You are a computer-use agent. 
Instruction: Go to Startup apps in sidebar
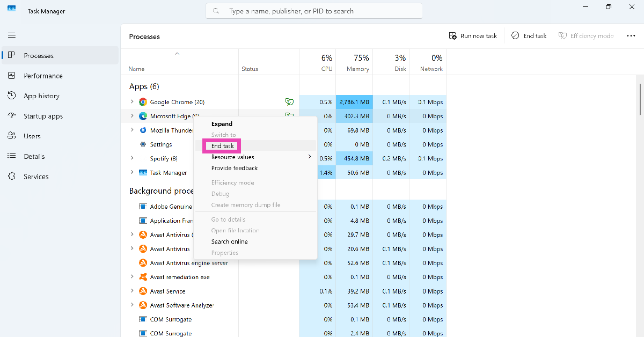(43, 116)
